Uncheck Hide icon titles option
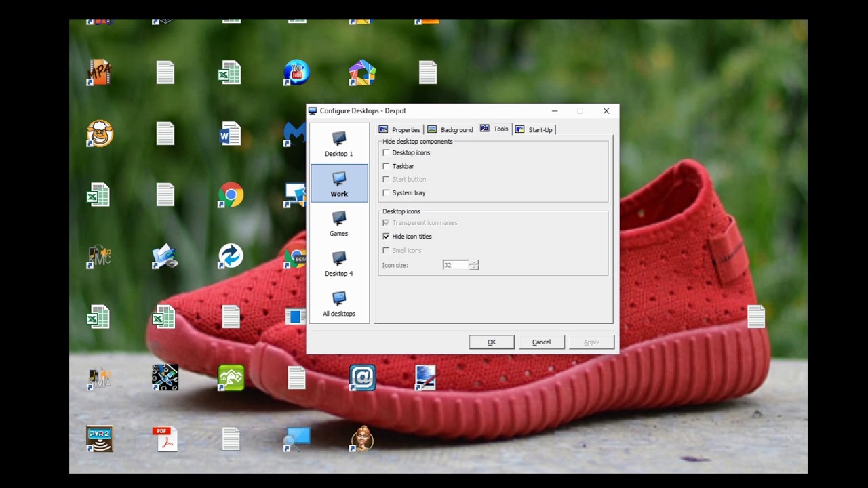The width and height of the screenshot is (868, 488). coord(387,237)
